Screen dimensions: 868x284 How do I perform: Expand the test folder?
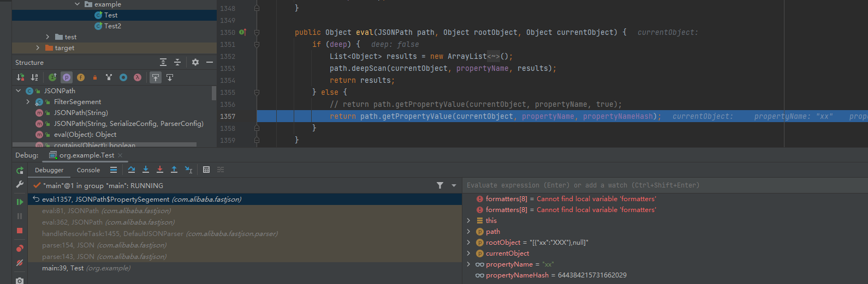coord(47,37)
